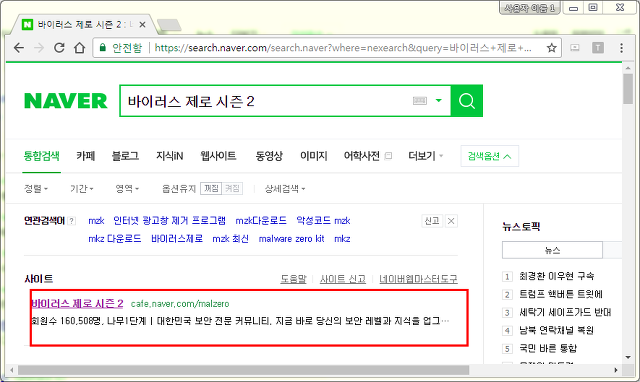The image size is (640, 382).
Task: Open news topic 세탁기 세이프가드 반대
Action: [x=565, y=312]
